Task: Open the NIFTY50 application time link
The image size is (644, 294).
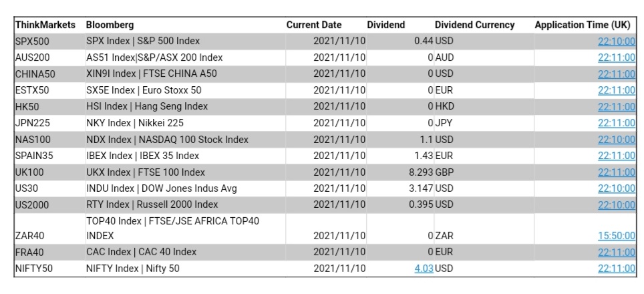Action: click(x=616, y=269)
